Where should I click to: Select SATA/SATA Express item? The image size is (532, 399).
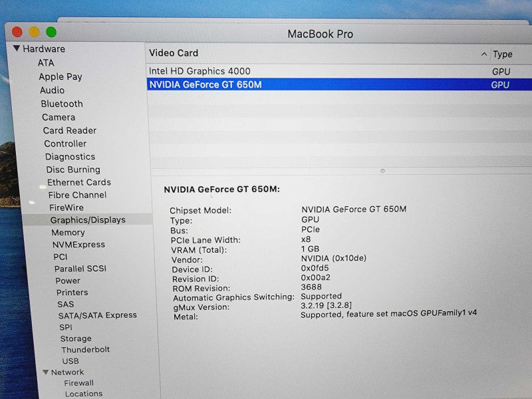point(98,315)
